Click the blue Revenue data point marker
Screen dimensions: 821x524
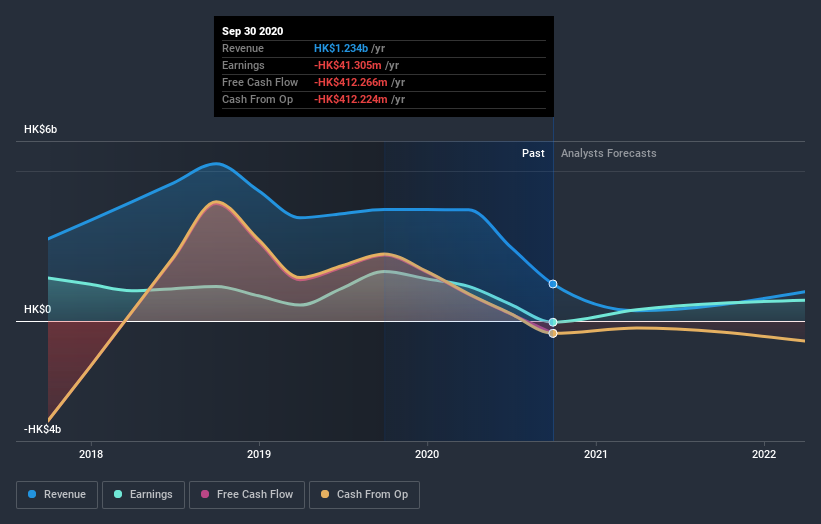pos(553,284)
